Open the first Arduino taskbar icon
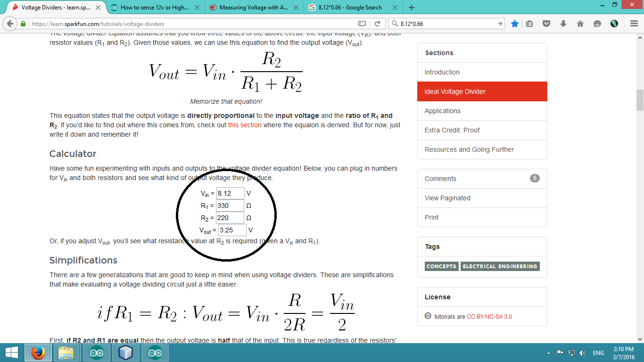This screenshot has height=362, width=644. 97,353
